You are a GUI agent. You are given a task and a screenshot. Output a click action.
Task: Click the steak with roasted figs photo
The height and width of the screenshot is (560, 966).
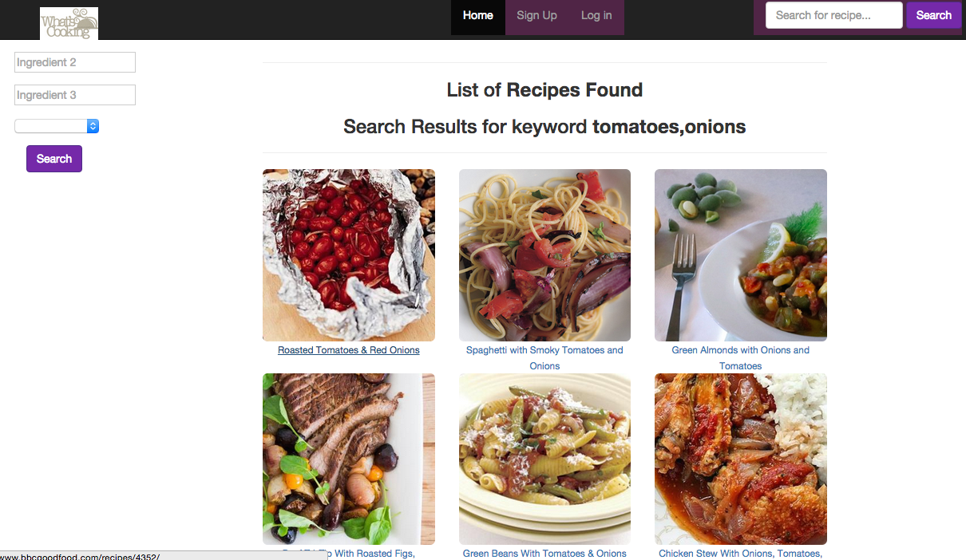point(348,459)
